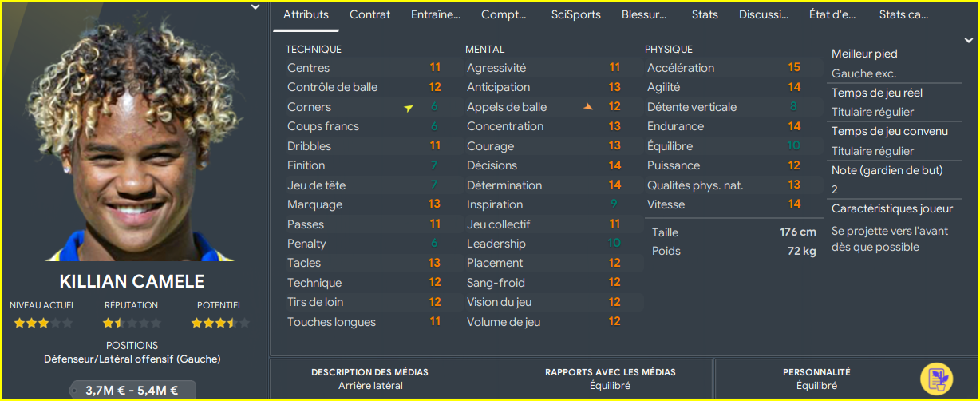The height and width of the screenshot is (401, 980).
Task: Open the Contrat tab
Action: point(370,14)
